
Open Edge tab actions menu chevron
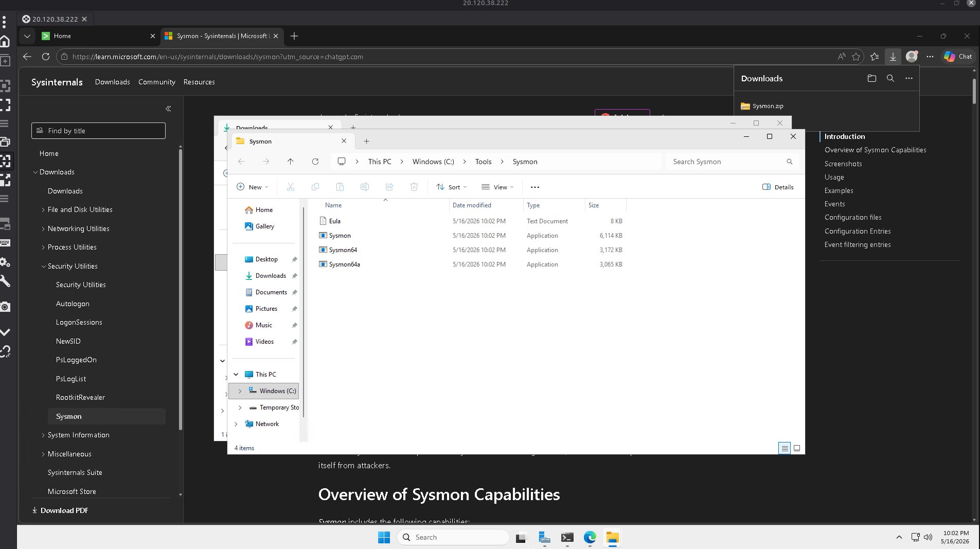coord(27,36)
